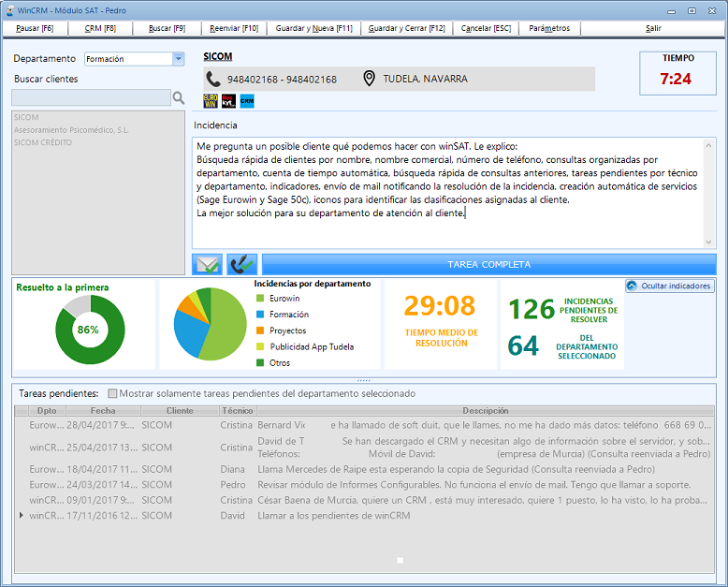Click Cancelar [ESC]
The image size is (728, 587).
coord(486,28)
